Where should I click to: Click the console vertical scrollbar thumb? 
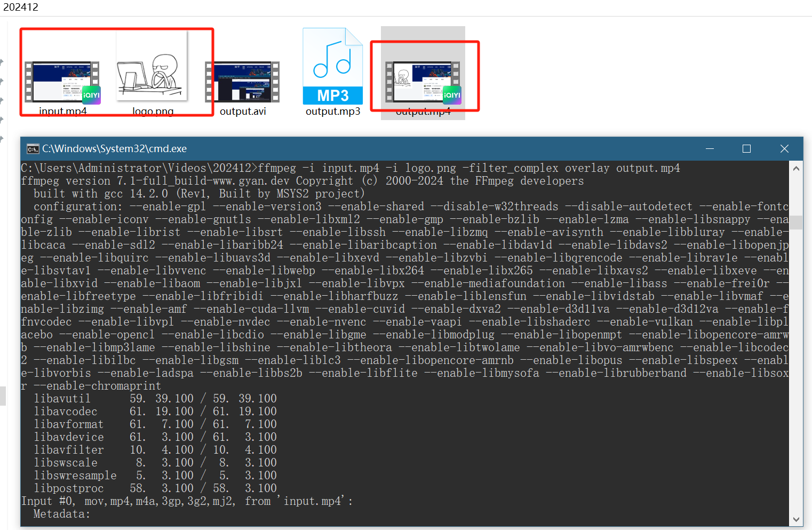(796, 222)
